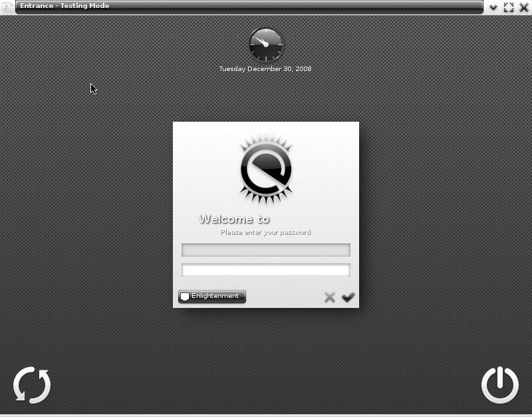Cancel login with the X icon
Screen dimensions: 532x417
click(x=329, y=297)
